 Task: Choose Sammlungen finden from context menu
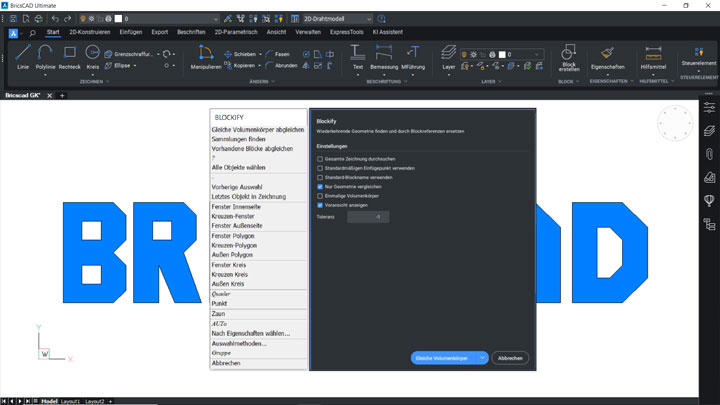point(238,139)
